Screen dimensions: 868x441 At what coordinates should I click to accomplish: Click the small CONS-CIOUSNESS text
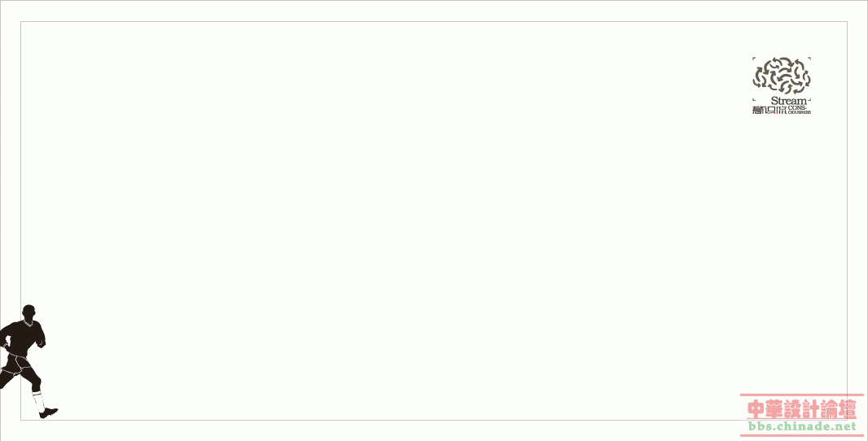(x=800, y=110)
